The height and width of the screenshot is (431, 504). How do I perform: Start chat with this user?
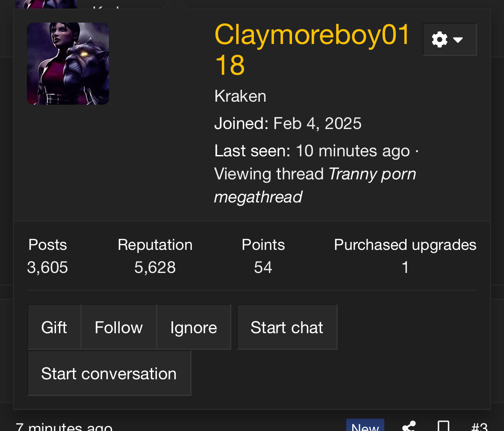coord(287,327)
